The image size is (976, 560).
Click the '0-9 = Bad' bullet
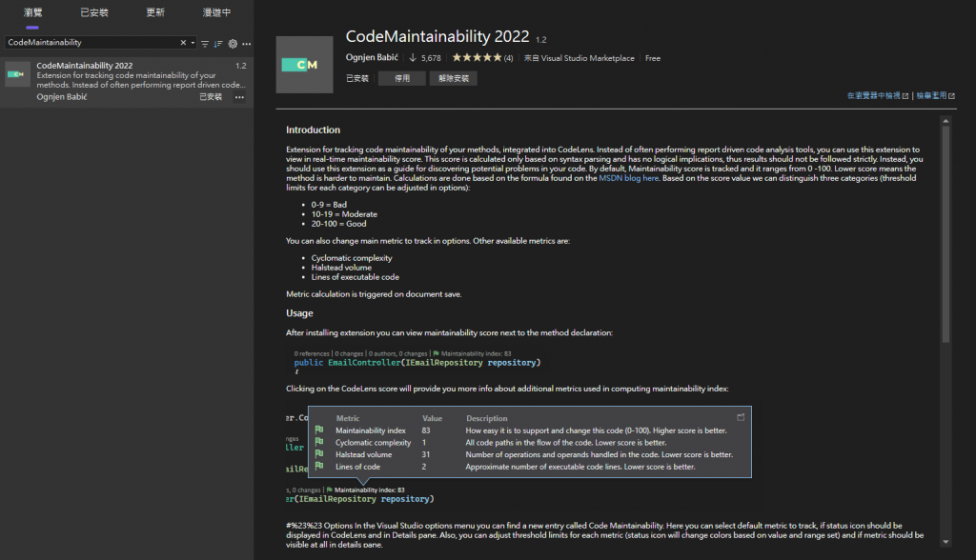329,204
